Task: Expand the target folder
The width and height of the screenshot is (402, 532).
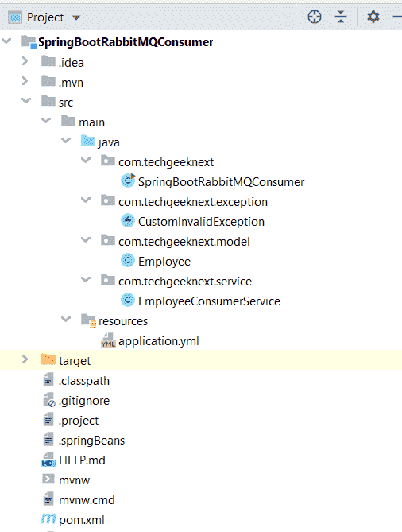Action: [x=25, y=359]
